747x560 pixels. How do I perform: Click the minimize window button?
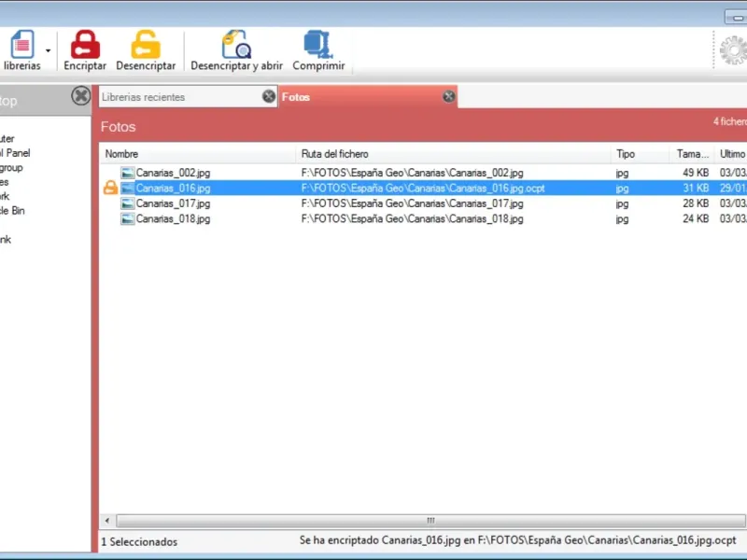pos(737,18)
